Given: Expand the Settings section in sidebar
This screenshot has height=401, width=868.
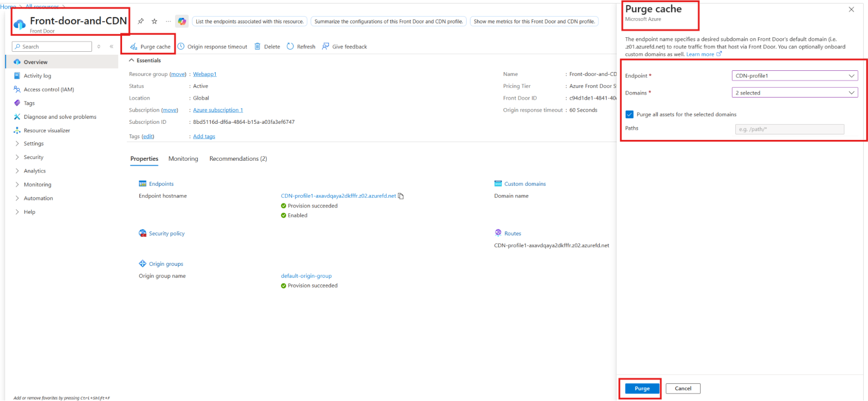Looking at the screenshot, I should coord(33,144).
